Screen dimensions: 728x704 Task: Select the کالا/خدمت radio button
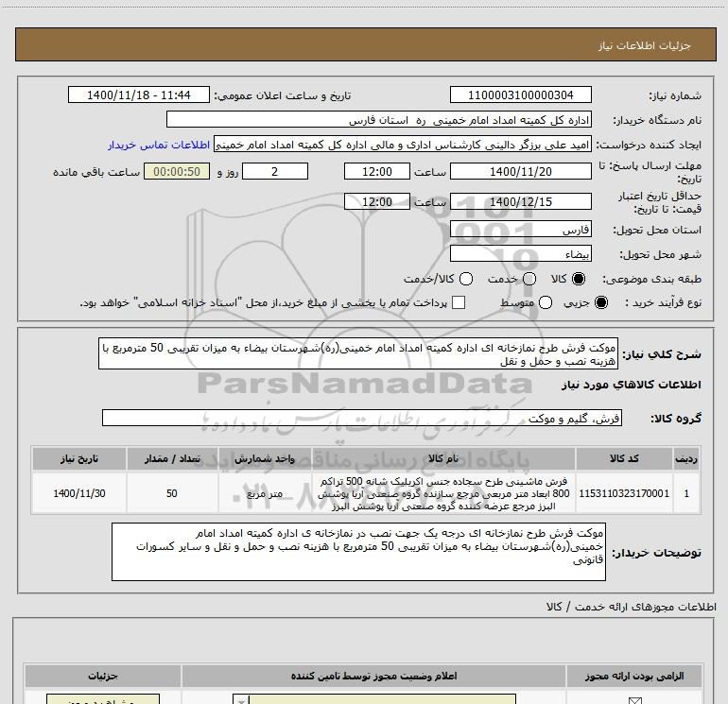tap(466, 279)
